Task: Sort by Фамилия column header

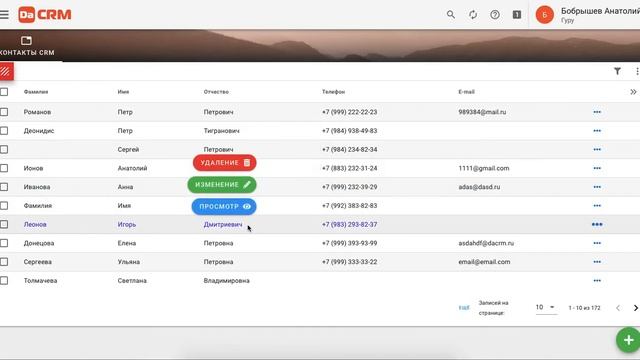Action: coord(36,92)
